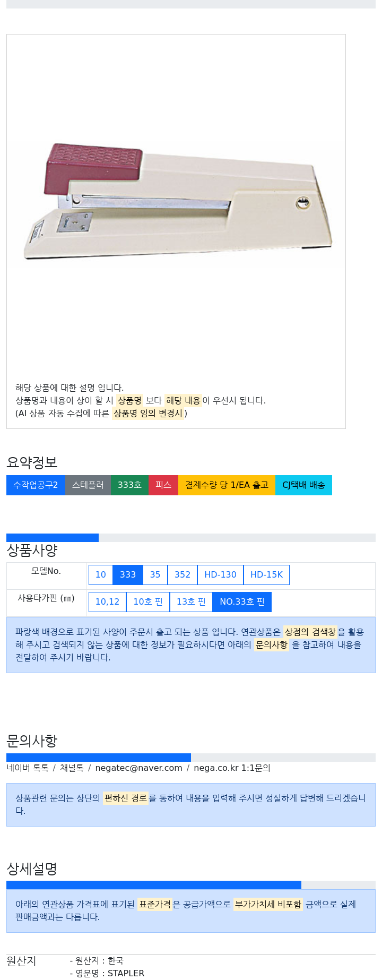Open the stapler product image

click(x=178, y=202)
